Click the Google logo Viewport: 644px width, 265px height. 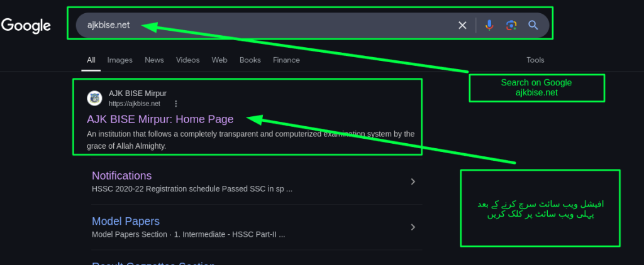point(26,26)
